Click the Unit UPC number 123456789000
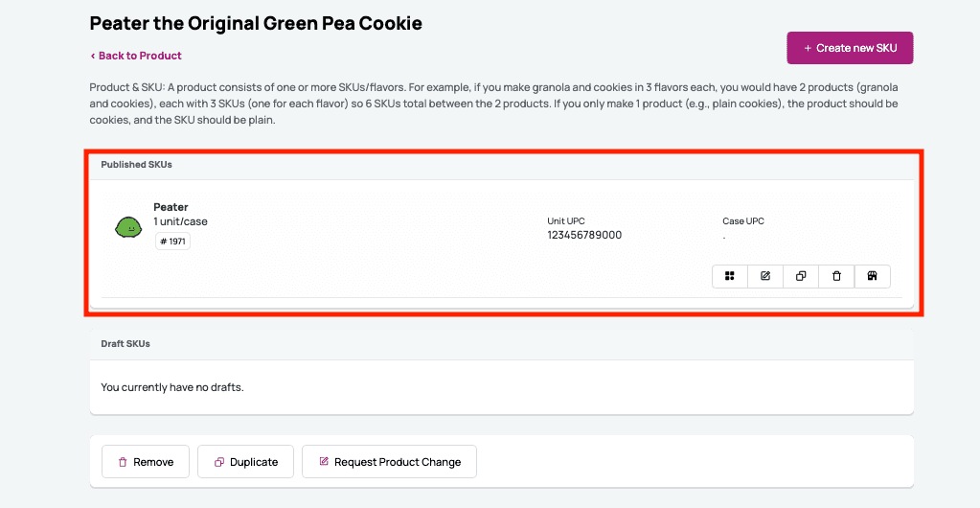Viewport: 980px width, 508px height. tap(584, 235)
